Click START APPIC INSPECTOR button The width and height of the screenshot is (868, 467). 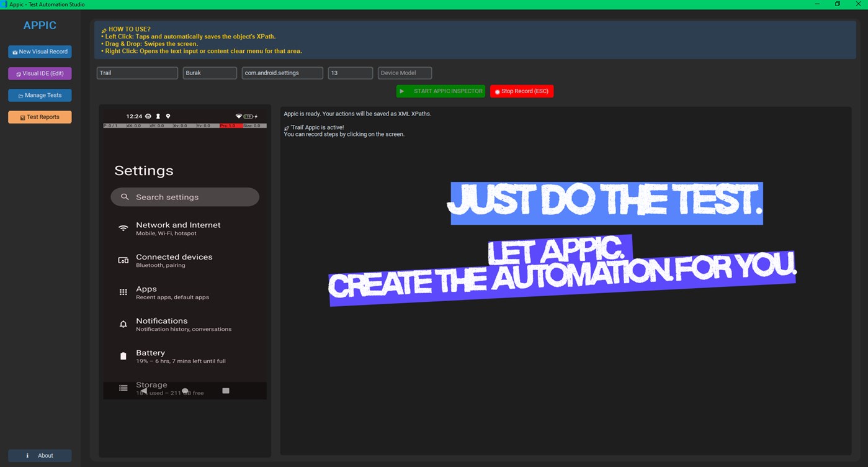(441, 91)
